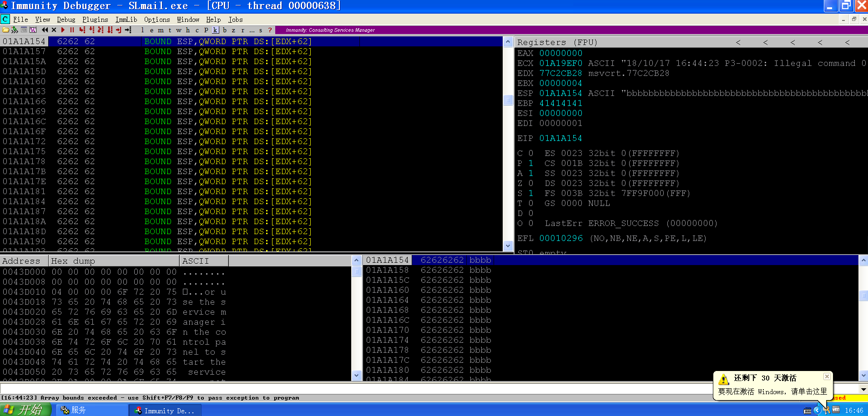
Task: Click the scroll up arrow of hex dump pane
Action: coord(357,261)
